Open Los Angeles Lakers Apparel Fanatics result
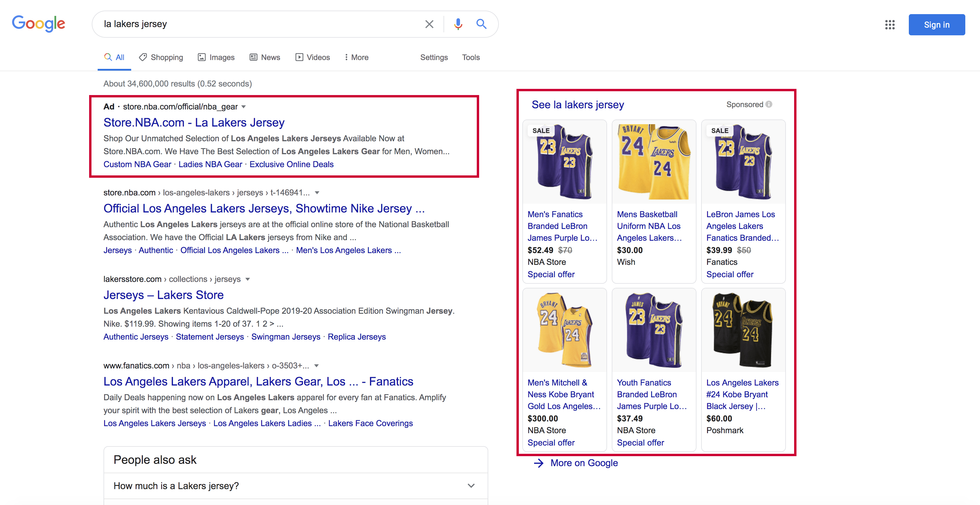Image resolution: width=980 pixels, height=505 pixels. (258, 381)
